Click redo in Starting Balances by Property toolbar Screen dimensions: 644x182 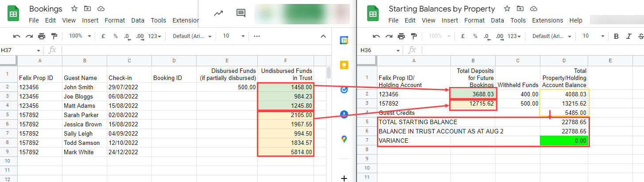pos(389,36)
